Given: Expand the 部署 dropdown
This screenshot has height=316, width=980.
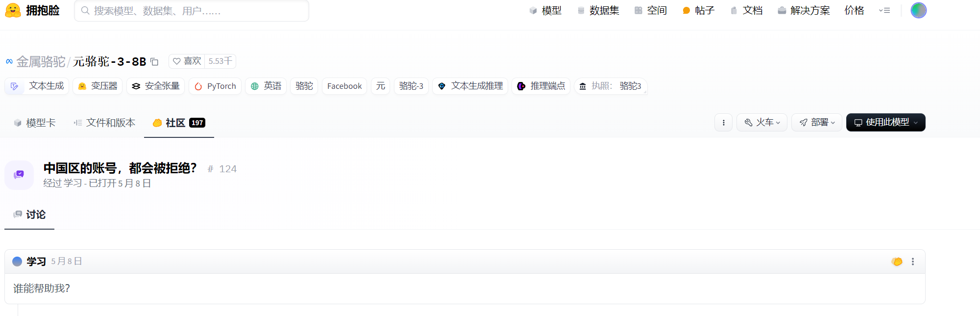Looking at the screenshot, I should [x=817, y=123].
